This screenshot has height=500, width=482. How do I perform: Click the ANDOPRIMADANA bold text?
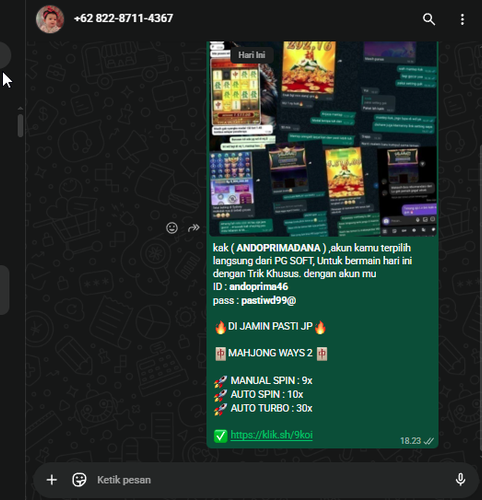(278, 248)
